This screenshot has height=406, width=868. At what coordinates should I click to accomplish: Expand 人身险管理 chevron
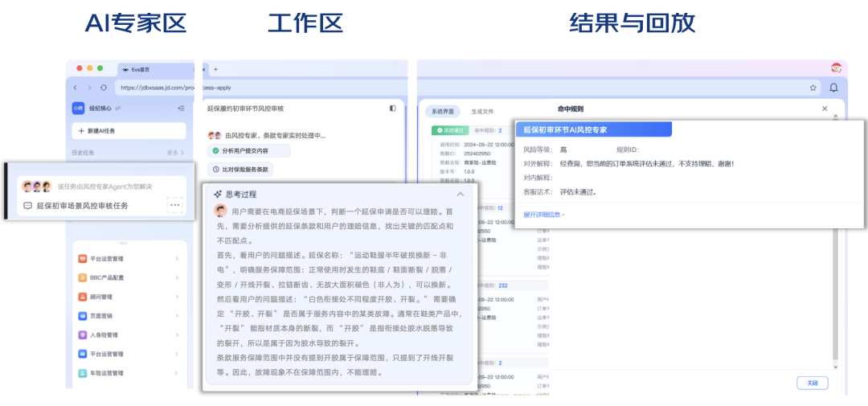tap(177, 335)
